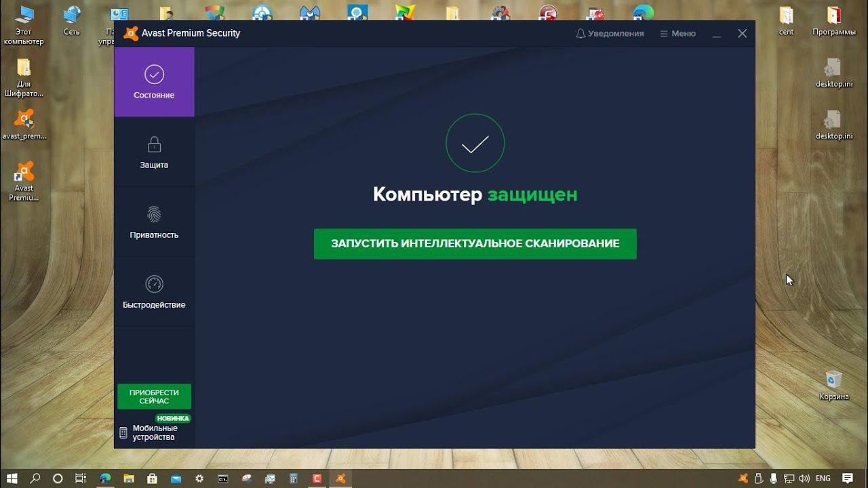868x488 pixels.
Task: Select the Программы folder on desktop
Action: (x=833, y=20)
